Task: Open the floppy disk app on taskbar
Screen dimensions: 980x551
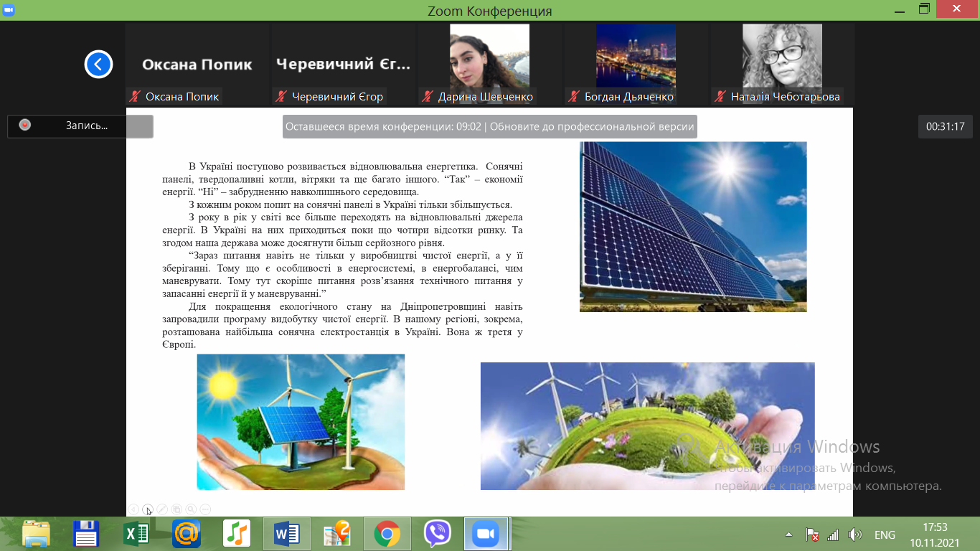Action: click(x=86, y=534)
